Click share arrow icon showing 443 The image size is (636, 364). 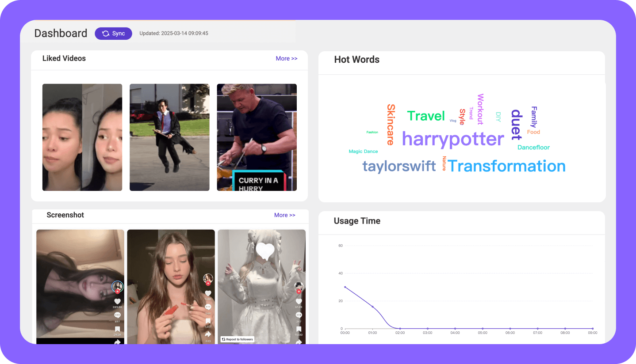click(208, 335)
